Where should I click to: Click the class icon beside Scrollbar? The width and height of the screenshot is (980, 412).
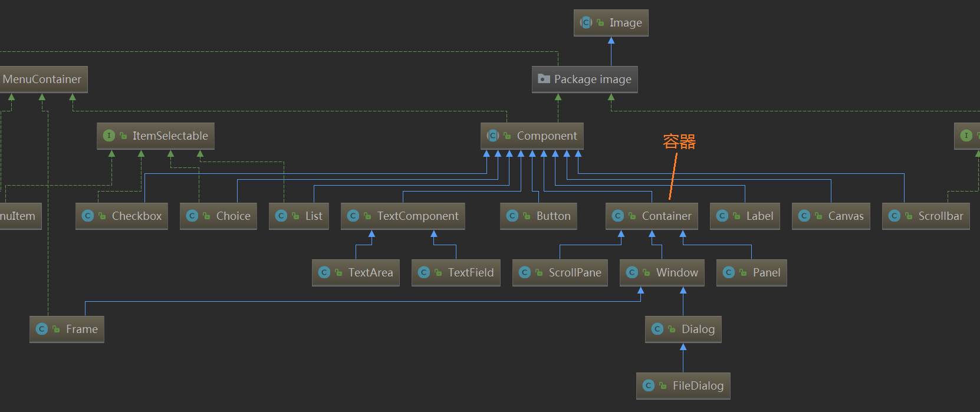tap(895, 216)
